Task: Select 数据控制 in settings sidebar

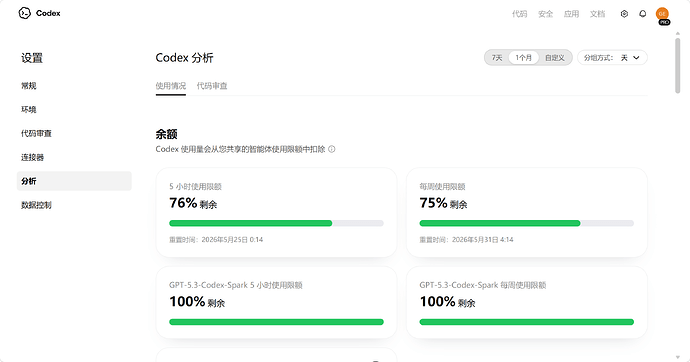Action: tap(74, 205)
